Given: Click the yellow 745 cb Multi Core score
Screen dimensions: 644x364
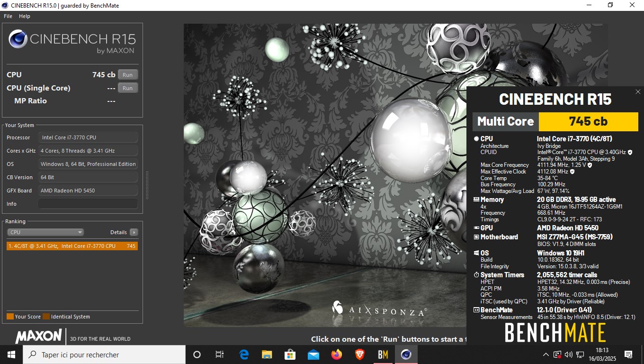Looking at the screenshot, I should [588, 121].
